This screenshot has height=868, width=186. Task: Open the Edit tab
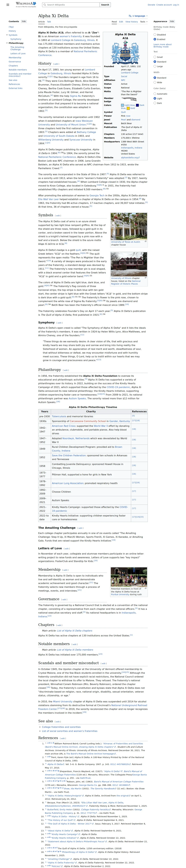[121, 22]
